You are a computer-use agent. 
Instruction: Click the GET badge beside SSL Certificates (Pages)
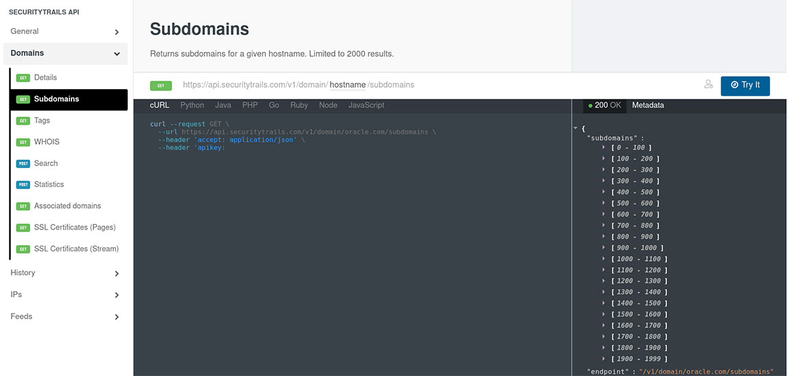pos(23,228)
